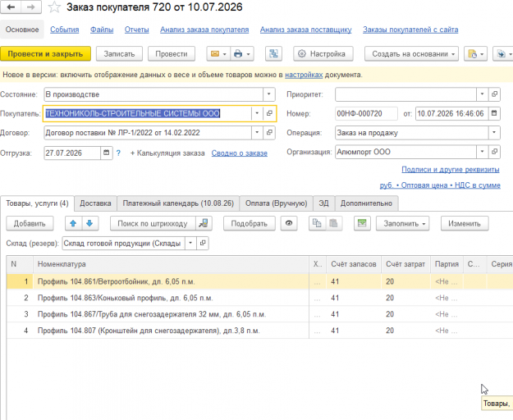This screenshot has width=513, height=420.
Task: Click barcode scanner icon beside search
Action: [x=204, y=224]
